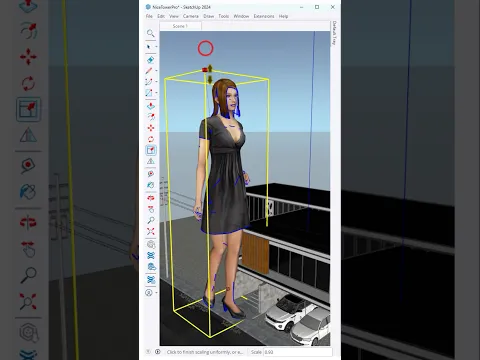Select the Pan hand tool
The width and height of the screenshot is (480, 360).
point(151,209)
